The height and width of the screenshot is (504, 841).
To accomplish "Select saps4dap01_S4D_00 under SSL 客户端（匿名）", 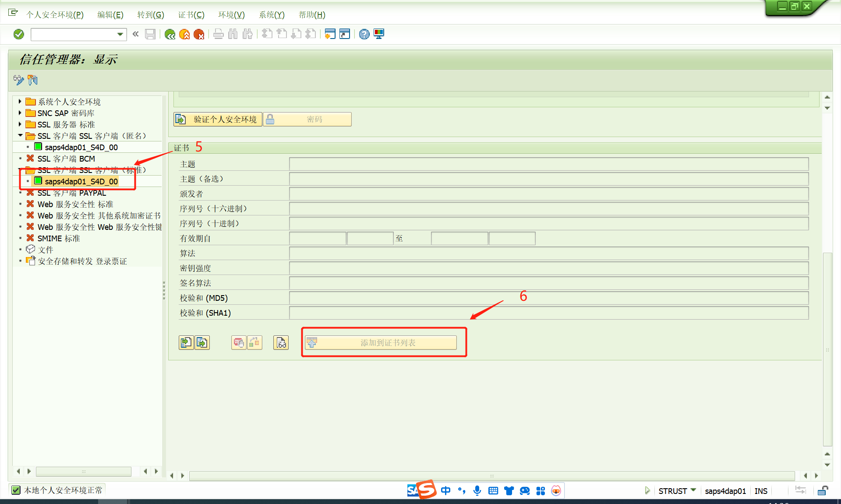I will [81, 147].
